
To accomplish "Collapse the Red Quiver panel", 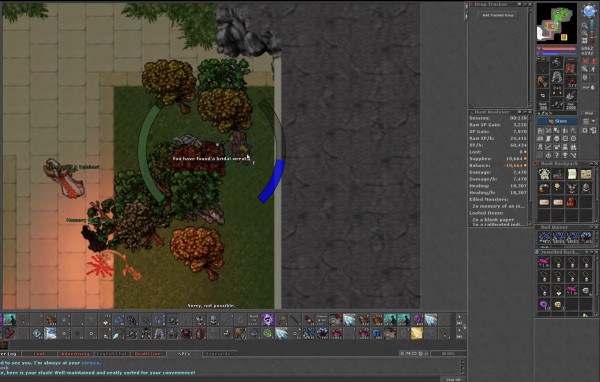I will 592,227.
